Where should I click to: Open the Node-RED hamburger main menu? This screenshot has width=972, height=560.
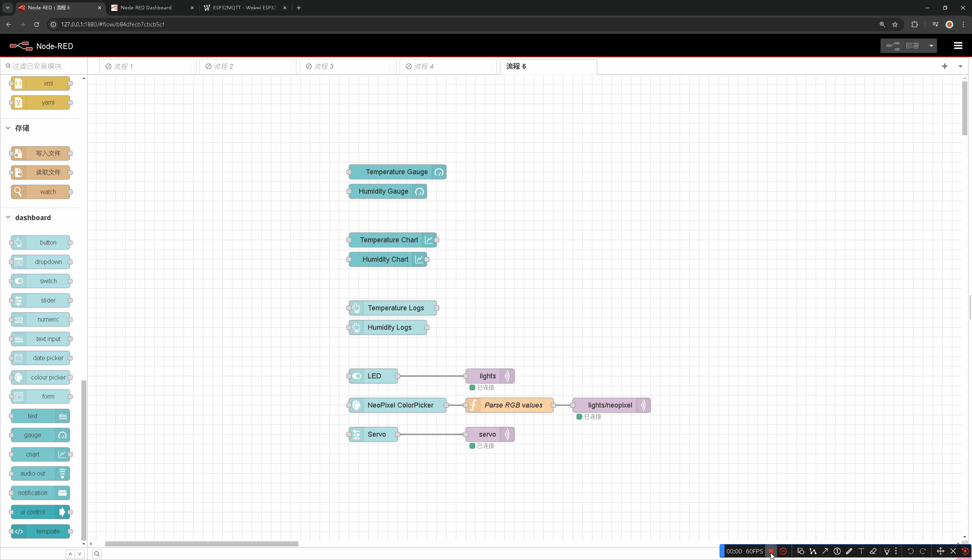[958, 46]
